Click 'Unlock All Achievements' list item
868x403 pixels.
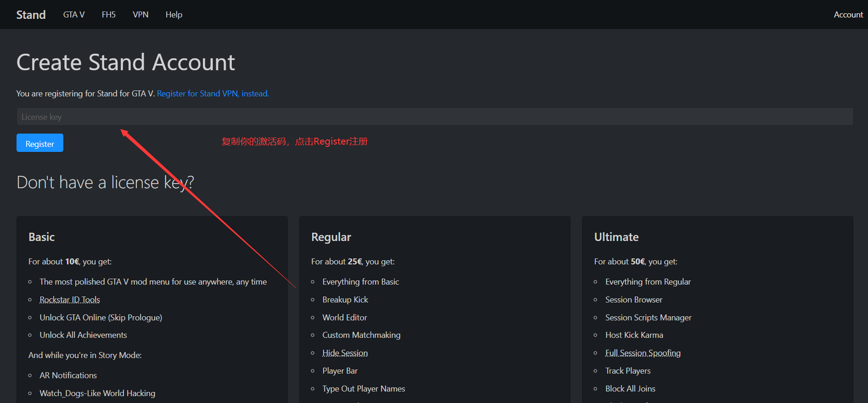(x=83, y=335)
